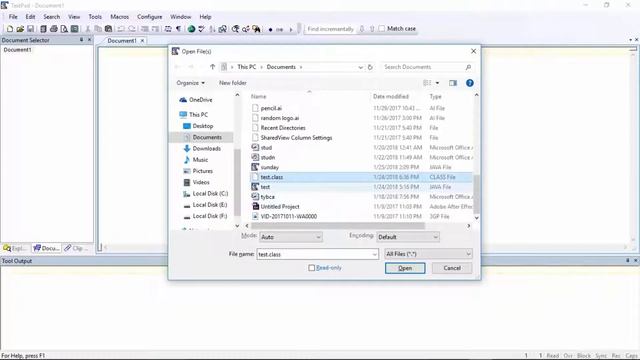Click the Change view icon in Open dialog
The image size is (640, 360).
point(427,83)
